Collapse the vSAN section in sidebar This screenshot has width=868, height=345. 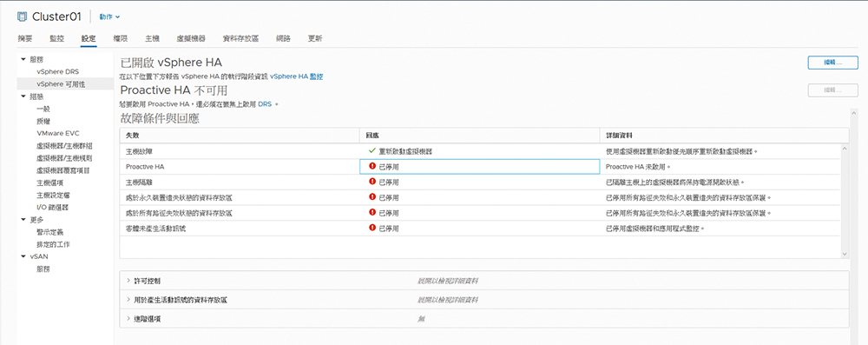[x=23, y=257]
